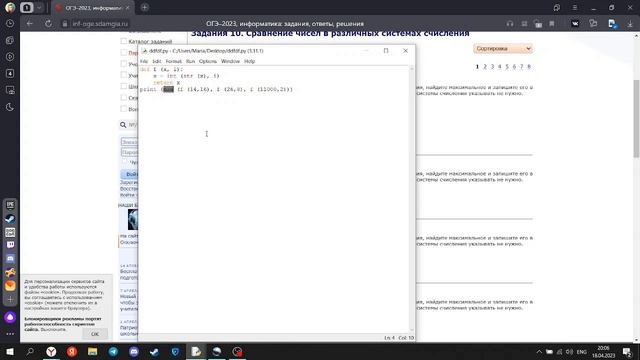Open the taskbar search magnifier
Viewport: 640px width, 360px height.
[30, 351]
